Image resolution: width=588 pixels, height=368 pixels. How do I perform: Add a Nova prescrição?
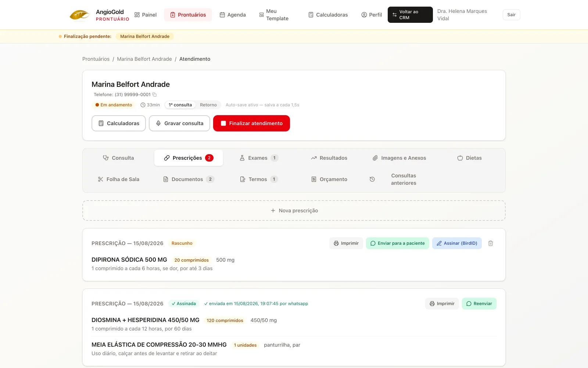(x=294, y=210)
